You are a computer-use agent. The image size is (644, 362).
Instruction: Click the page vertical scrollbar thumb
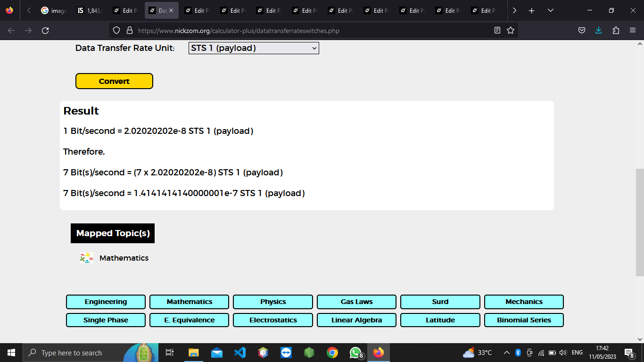point(640,222)
